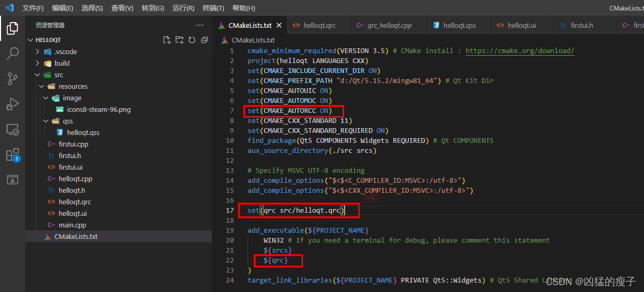Click the find_package Qt5 line
Screen dimensions: 644x292
371,140
